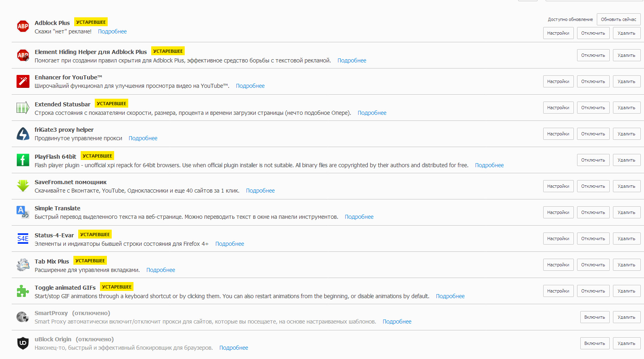Click the Extended Statusbar icon

click(x=23, y=108)
